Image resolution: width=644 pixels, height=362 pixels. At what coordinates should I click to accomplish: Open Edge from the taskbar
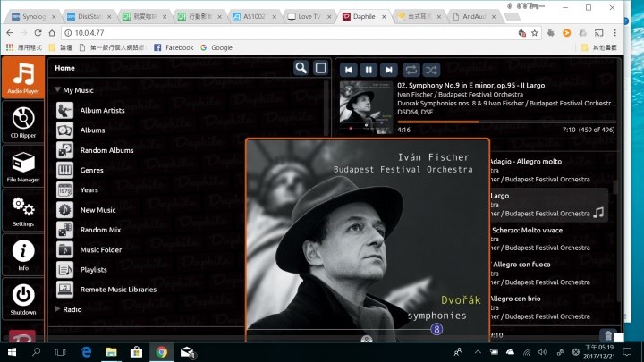click(86, 352)
